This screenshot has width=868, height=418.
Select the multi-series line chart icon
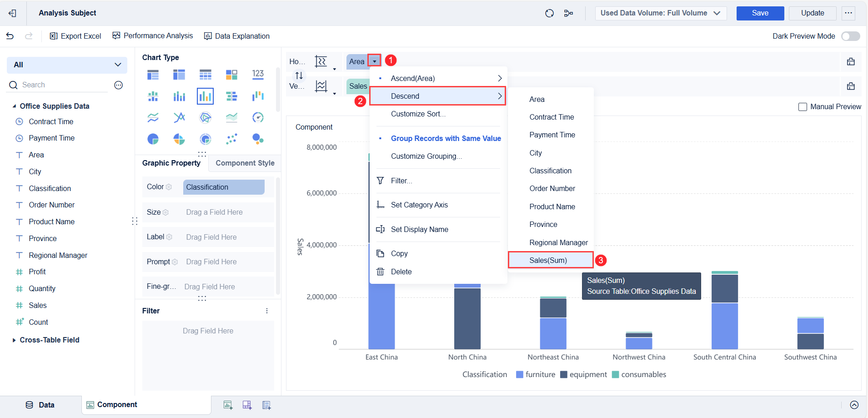pyautogui.click(x=179, y=117)
